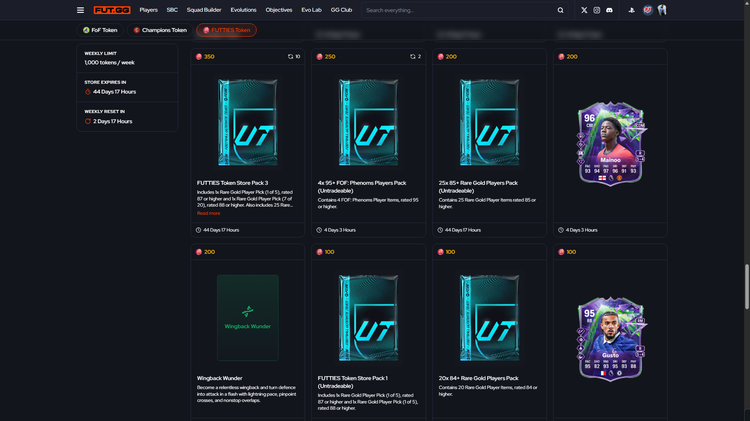Screen dimensions: 750x421
Task: Open the Evo Lab menu
Action: click(311, 10)
